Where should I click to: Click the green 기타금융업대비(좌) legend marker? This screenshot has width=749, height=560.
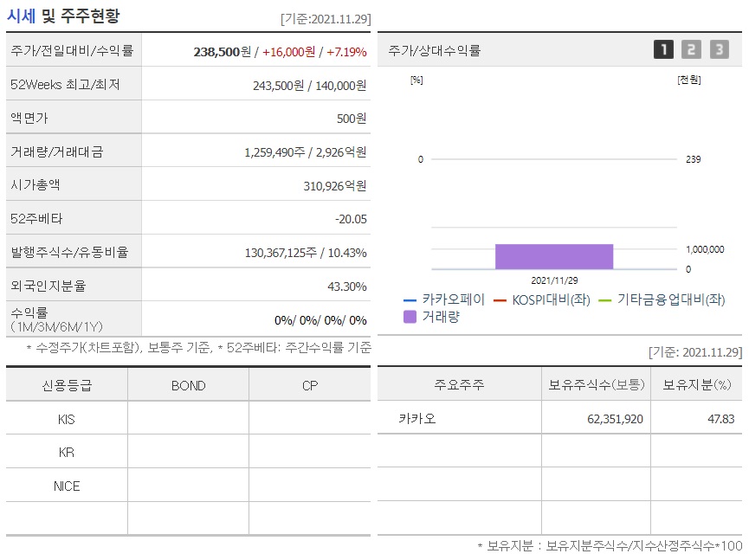604,300
